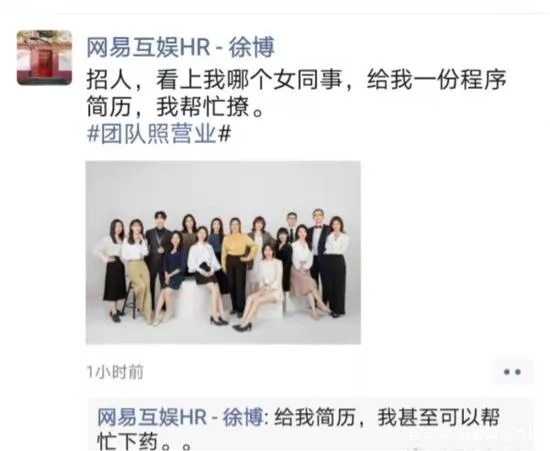Open the #团队照营业# hashtag topic
Viewport: 550px width, 451px height.
[159, 134]
